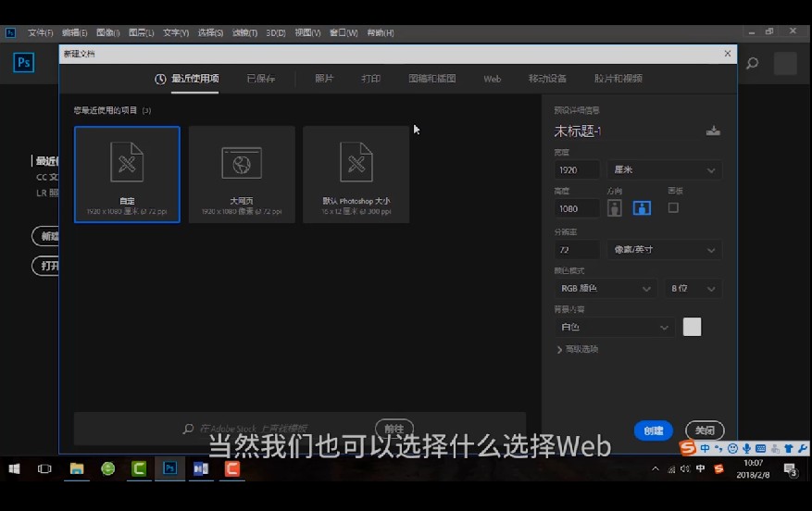This screenshot has width=812, height=511.
Task: Click the volume speaker tray icon
Action: pos(685,468)
